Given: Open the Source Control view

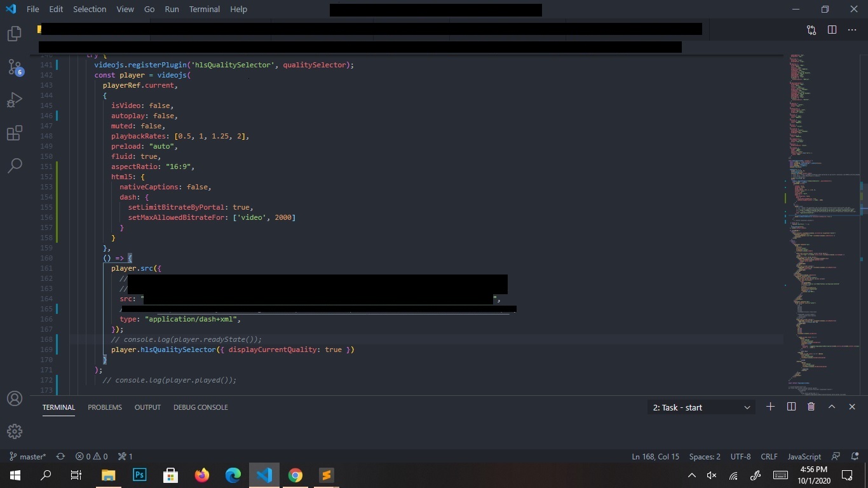Looking at the screenshot, I should click(14, 67).
